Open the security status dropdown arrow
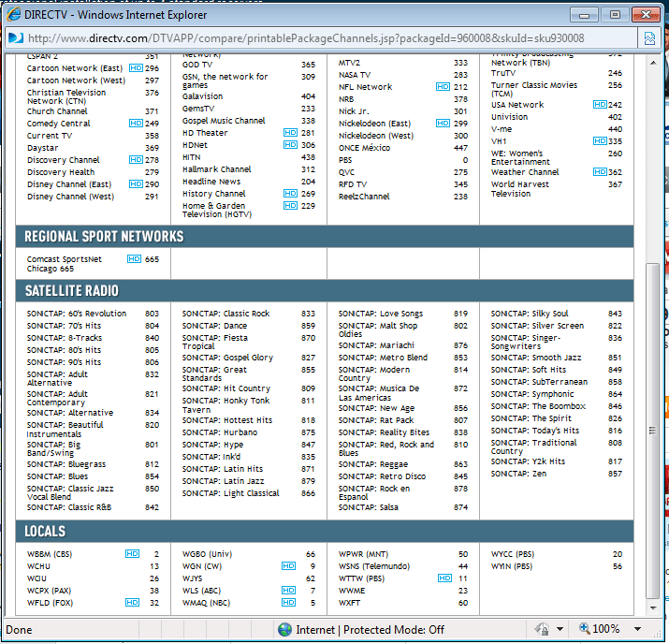This screenshot has height=644, width=669. (560, 629)
